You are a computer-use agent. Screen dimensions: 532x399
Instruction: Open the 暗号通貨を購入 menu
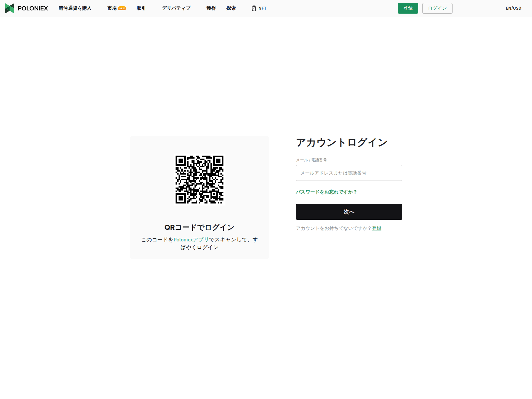click(75, 8)
